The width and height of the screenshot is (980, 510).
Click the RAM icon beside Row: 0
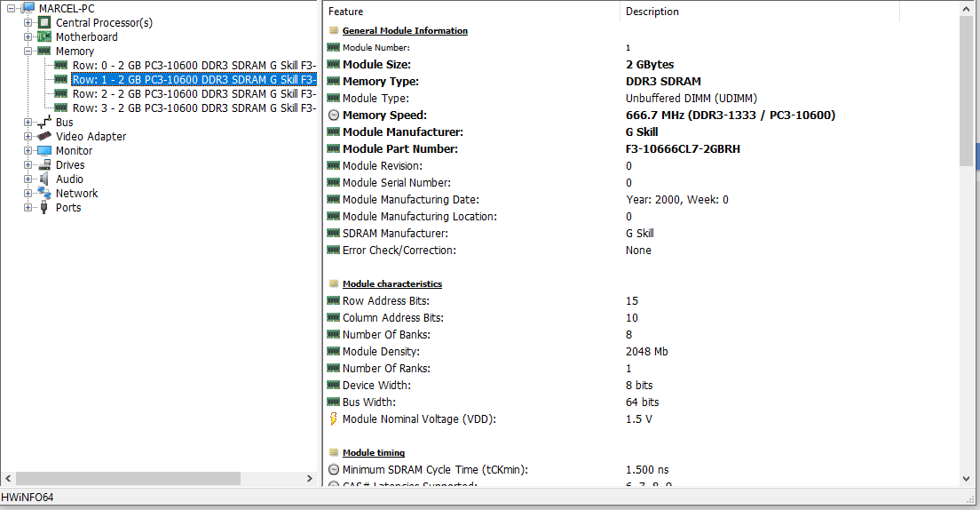click(x=60, y=65)
